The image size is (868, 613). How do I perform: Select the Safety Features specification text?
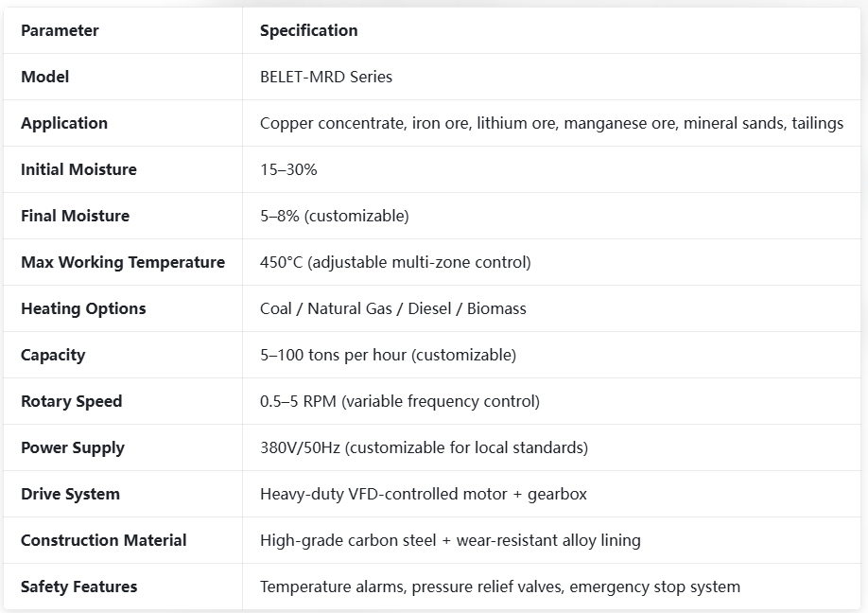[x=500, y=587]
